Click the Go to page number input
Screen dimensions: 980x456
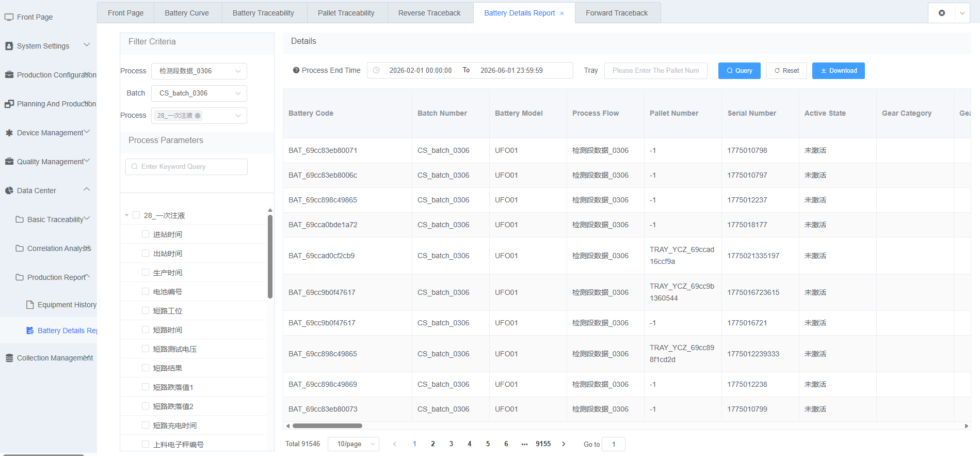click(x=614, y=444)
